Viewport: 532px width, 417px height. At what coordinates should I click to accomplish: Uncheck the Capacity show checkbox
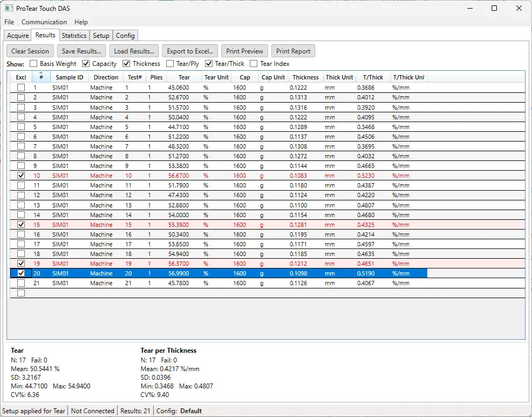[86, 64]
